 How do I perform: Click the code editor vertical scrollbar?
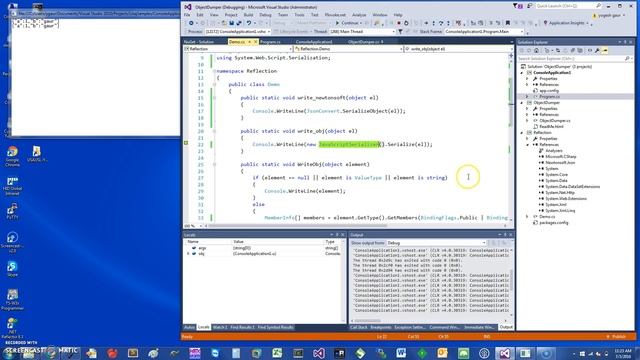tap(511, 139)
